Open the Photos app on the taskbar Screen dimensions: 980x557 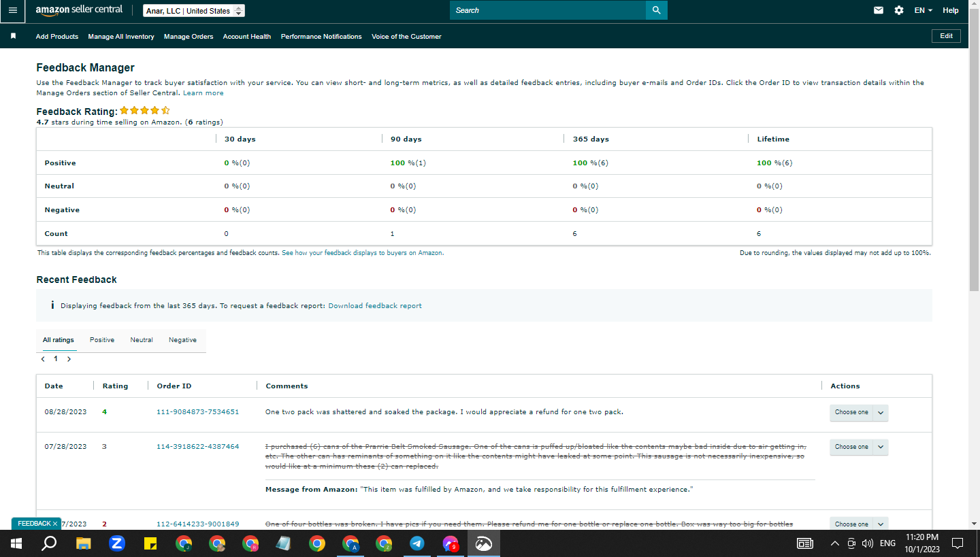pyautogui.click(x=484, y=543)
